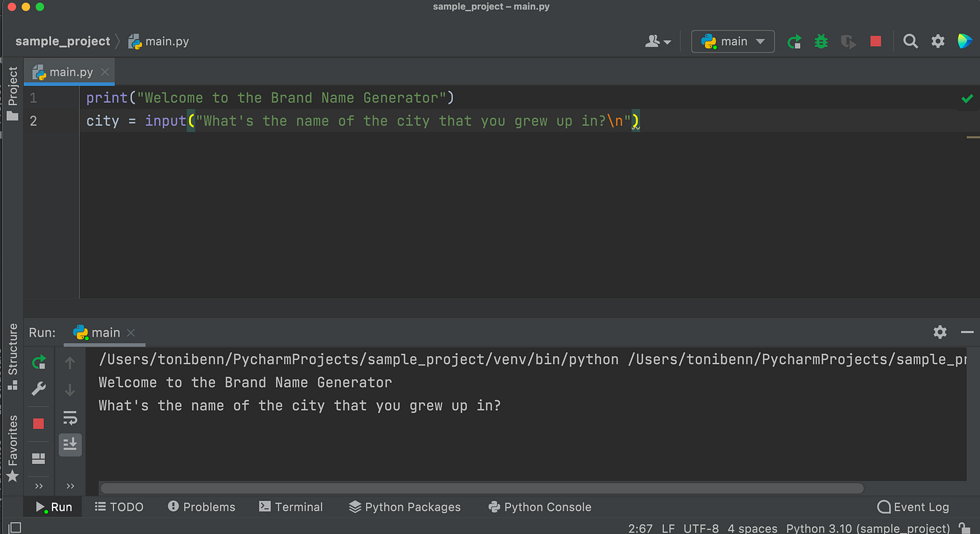
Task: Rerun main from the Run panel sidebar
Action: click(x=38, y=362)
